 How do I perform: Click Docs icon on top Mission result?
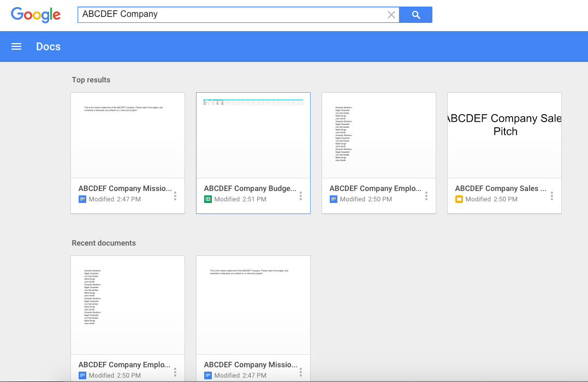pos(82,199)
